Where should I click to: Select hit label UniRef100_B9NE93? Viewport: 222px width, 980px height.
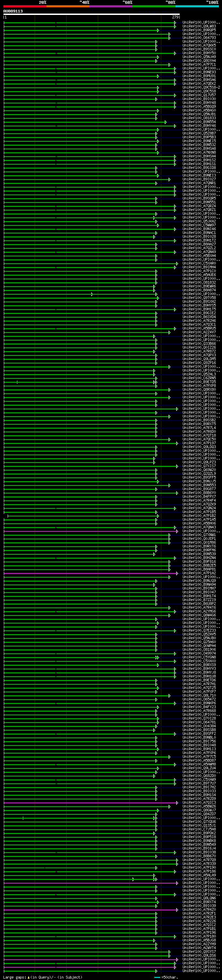(199, 72)
